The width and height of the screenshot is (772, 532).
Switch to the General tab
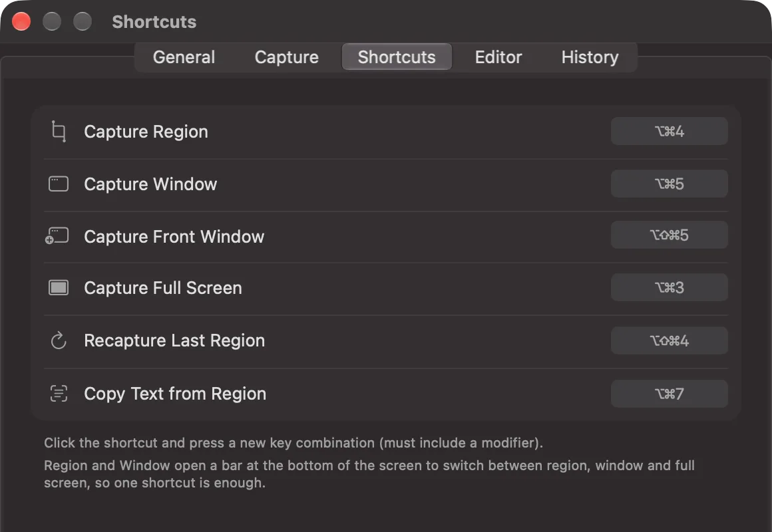click(184, 57)
